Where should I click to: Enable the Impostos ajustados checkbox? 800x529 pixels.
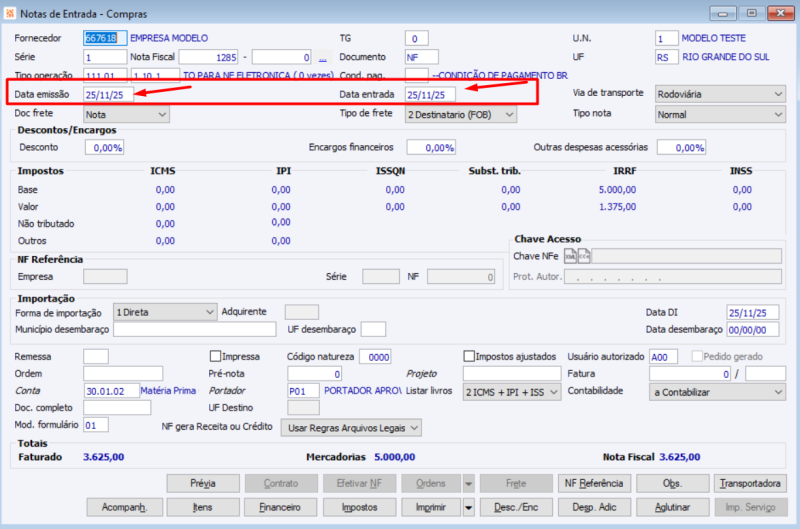[x=470, y=356]
